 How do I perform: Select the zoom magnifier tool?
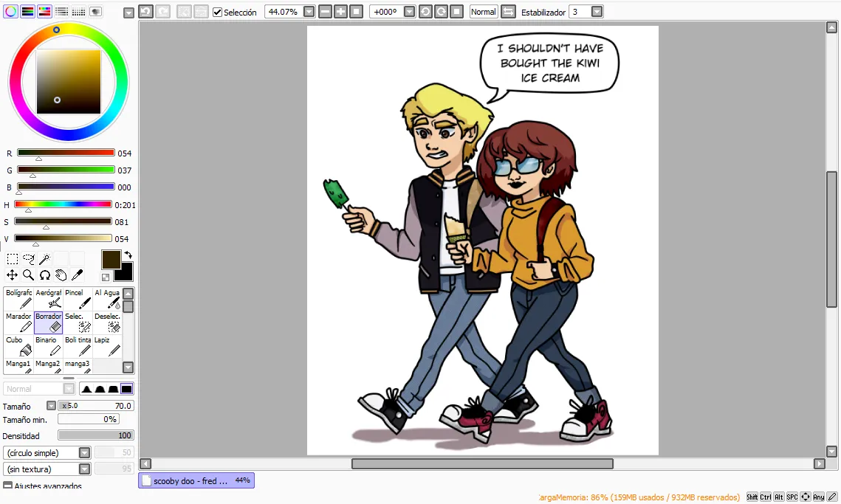[28, 275]
